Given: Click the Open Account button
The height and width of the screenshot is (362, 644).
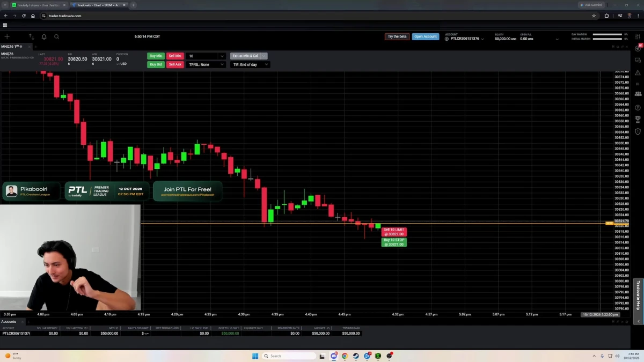Looking at the screenshot, I should pos(426,36).
